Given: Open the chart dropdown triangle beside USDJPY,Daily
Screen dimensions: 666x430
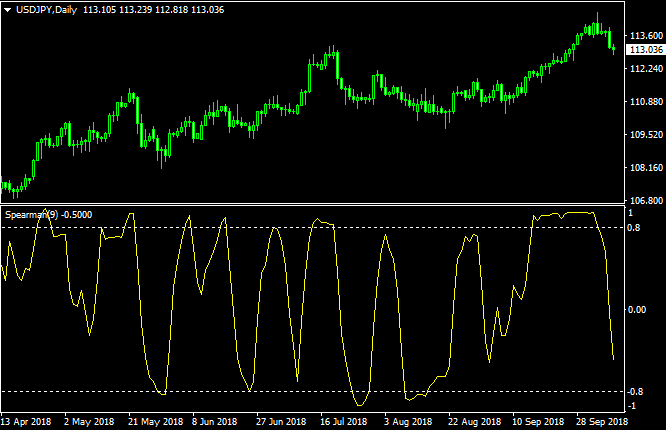Looking at the screenshot, I should pos(7,10).
